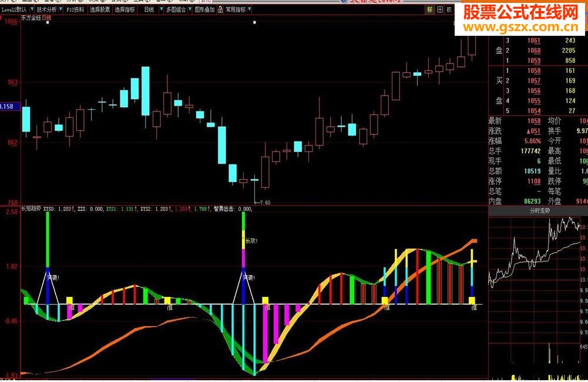
Task: Click the 862 price axis label
Action: (x=12, y=143)
